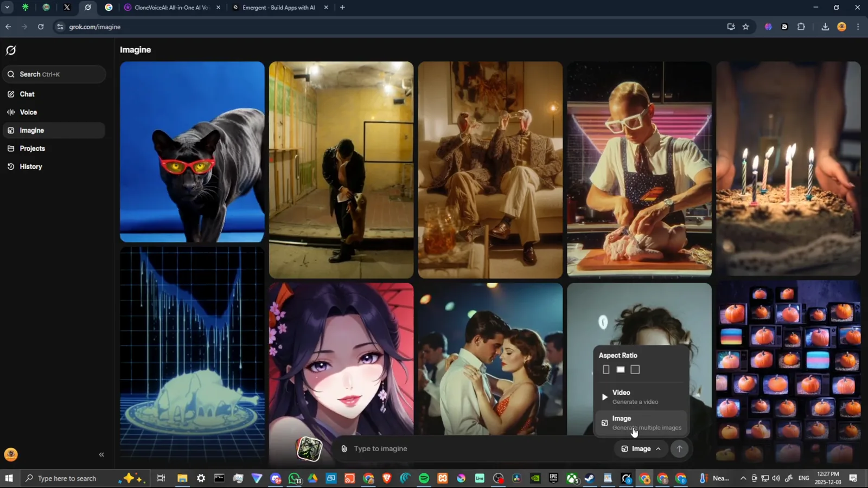Open History from the sidebar
This screenshot has width=868, height=488.
point(53,166)
